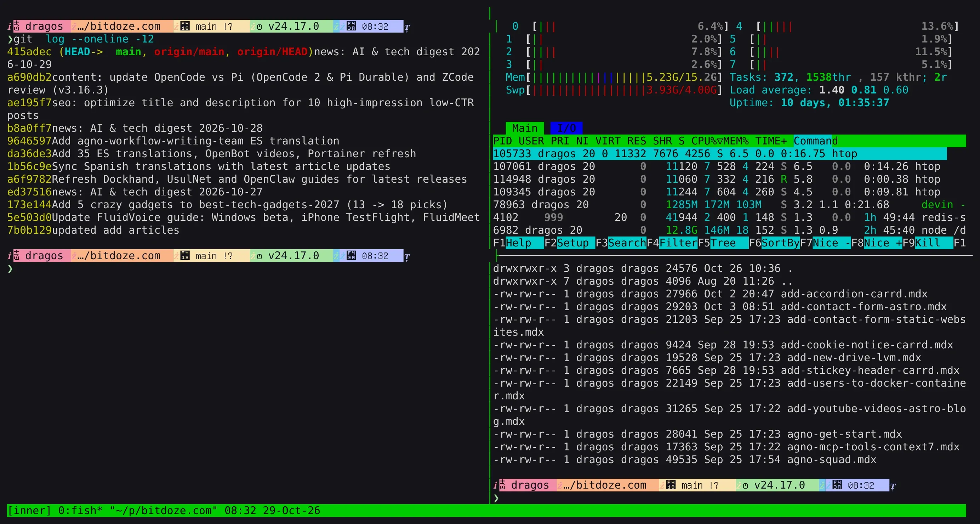
Task: Click F7 Nice - in htop
Action: coord(826,243)
